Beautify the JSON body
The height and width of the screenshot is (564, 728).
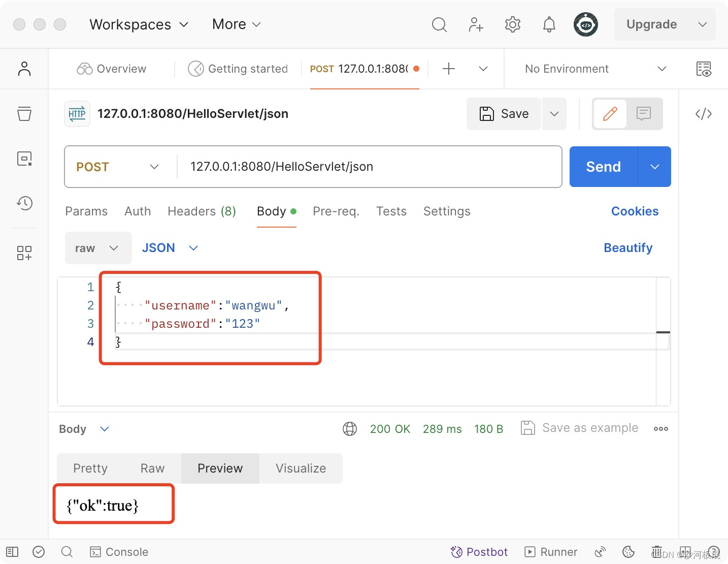(x=628, y=248)
